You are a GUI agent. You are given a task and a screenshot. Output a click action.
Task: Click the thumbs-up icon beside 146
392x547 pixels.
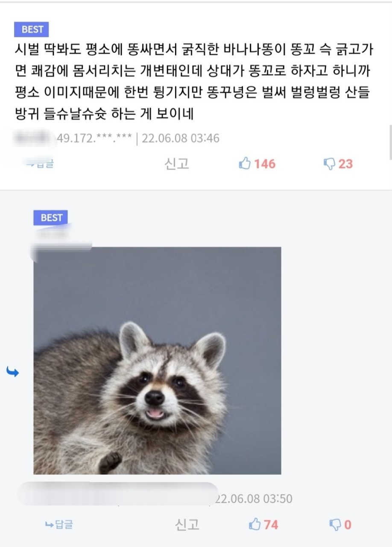click(244, 163)
